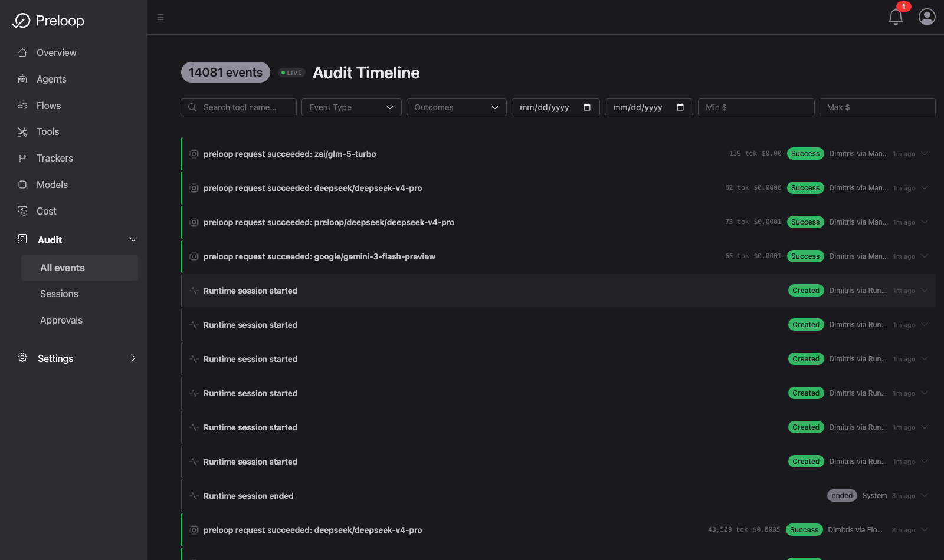944x560 pixels.
Task: Focus the Max $ input field
Action: (x=877, y=107)
